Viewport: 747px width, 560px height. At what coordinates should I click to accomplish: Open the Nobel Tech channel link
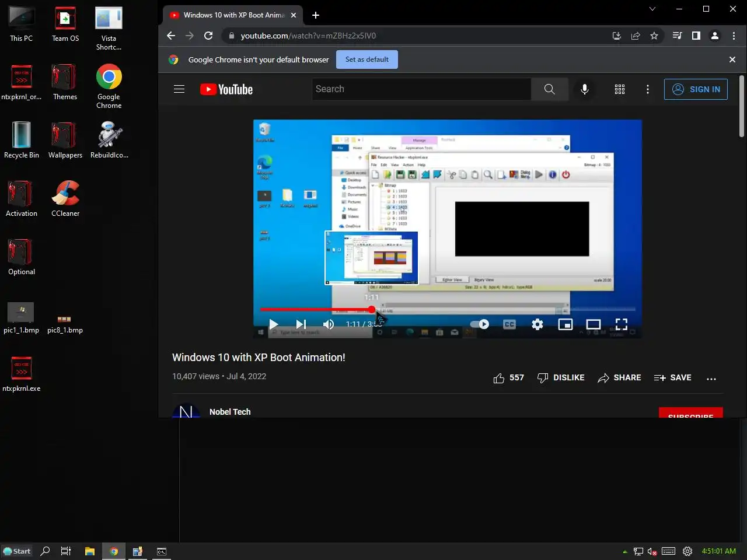coord(230,412)
